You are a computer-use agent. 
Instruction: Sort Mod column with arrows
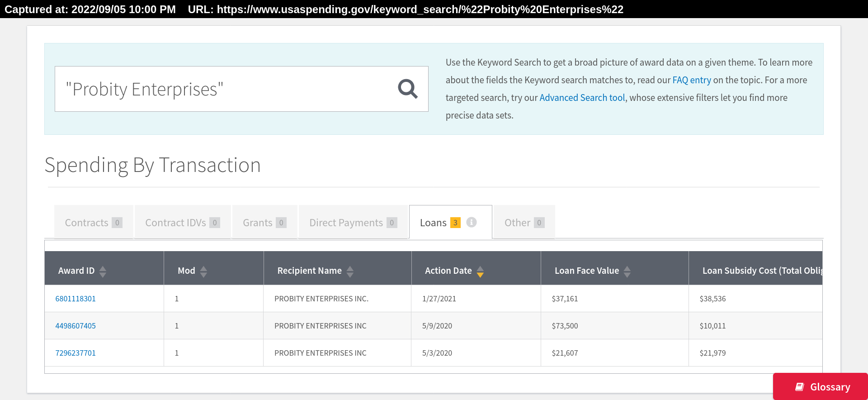coord(203,271)
